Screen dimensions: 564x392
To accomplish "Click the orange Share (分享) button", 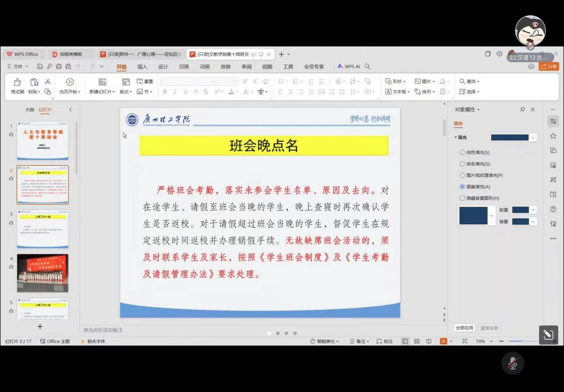I will 549,66.
